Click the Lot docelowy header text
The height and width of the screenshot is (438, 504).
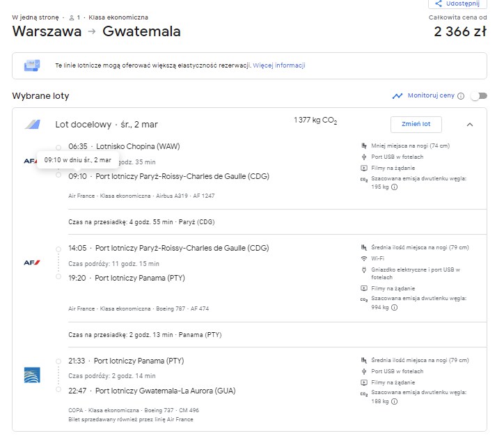[107, 125]
